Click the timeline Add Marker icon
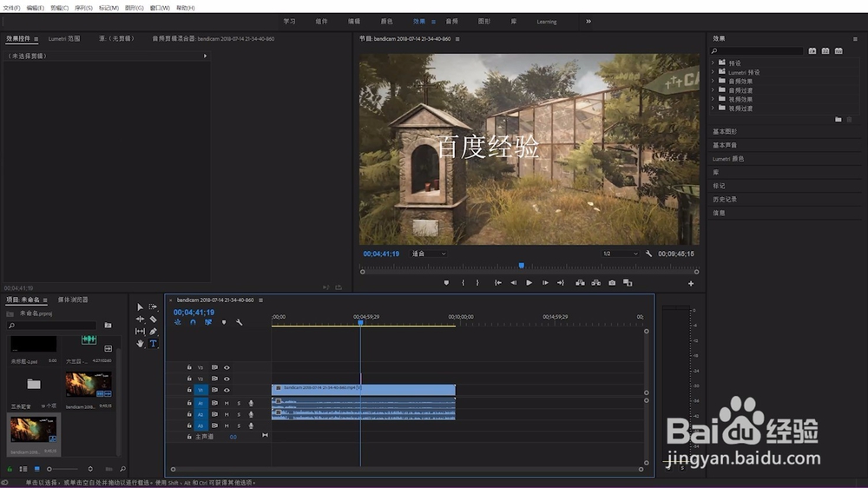 click(x=224, y=322)
